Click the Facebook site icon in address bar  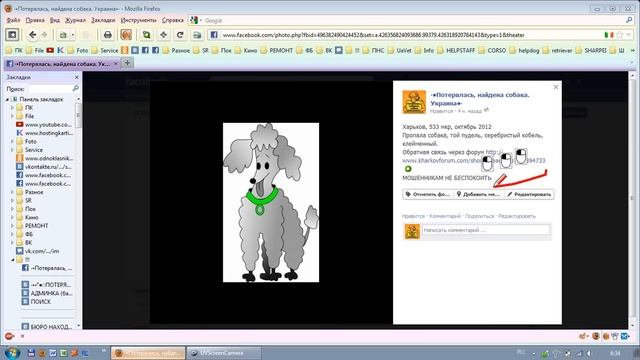[x=214, y=35]
